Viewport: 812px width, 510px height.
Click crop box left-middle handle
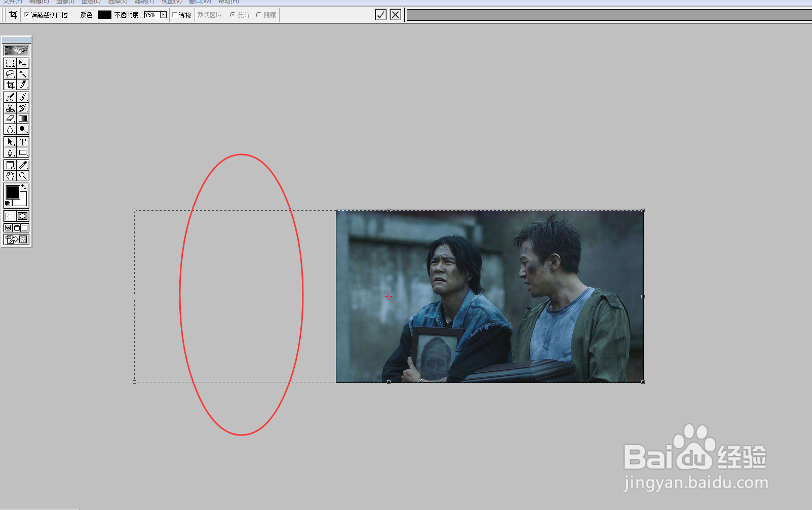click(134, 296)
